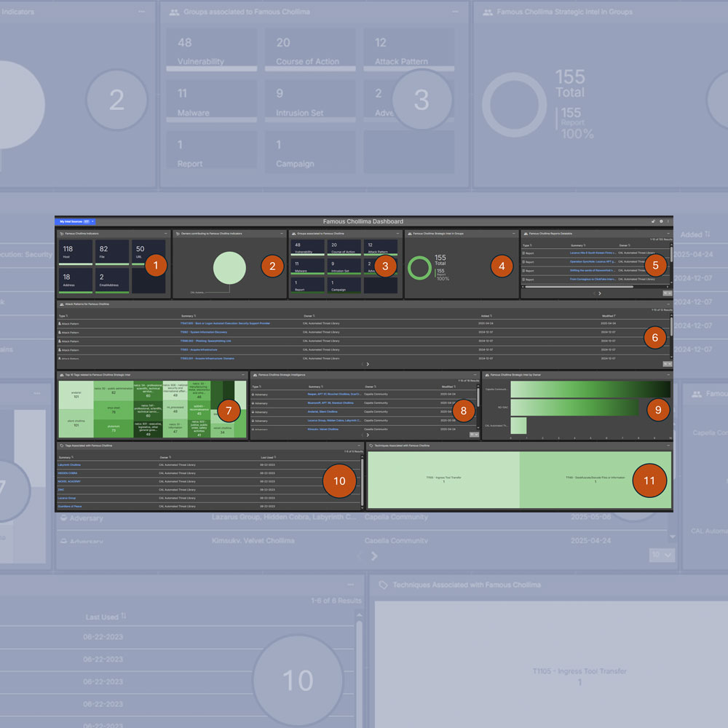Collapse the Attack Patterns card
The image size is (728, 728).
[x=668, y=304]
